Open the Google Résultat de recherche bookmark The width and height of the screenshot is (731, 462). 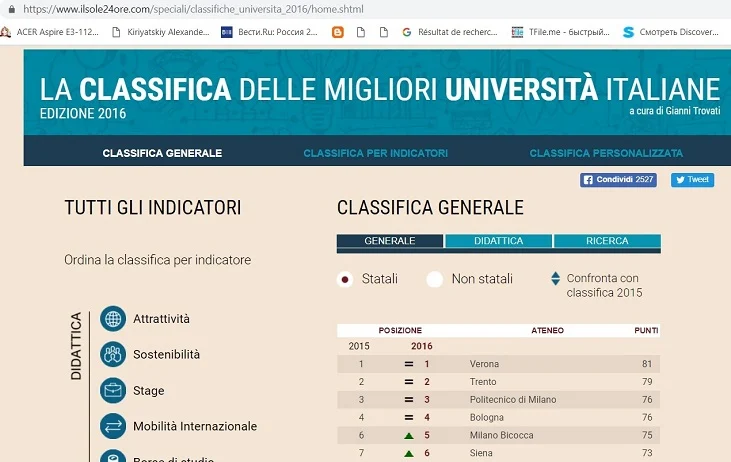point(450,32)
